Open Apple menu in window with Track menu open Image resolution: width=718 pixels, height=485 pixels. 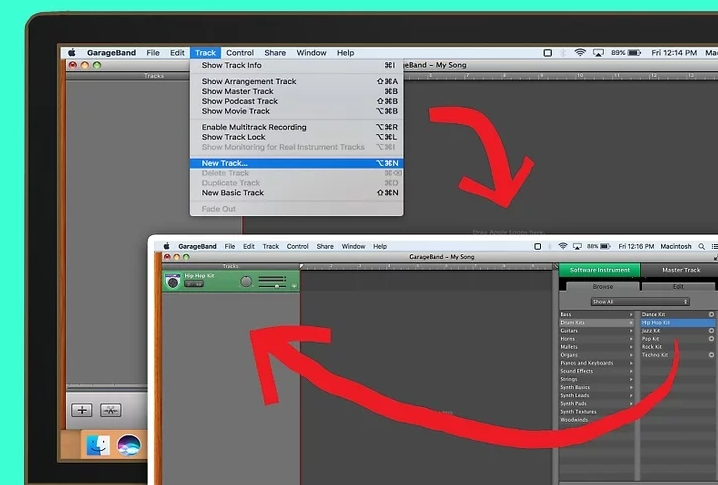click(x=72, y=53)
